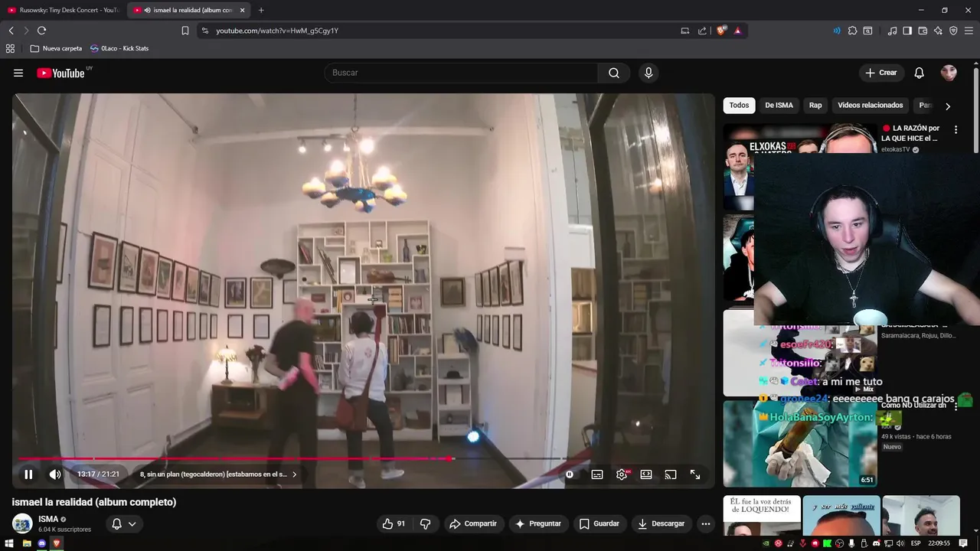This screenshot has width=980, height=551.
Task: Open Brave VPN shield icon
Action: (x=953, y=31)
